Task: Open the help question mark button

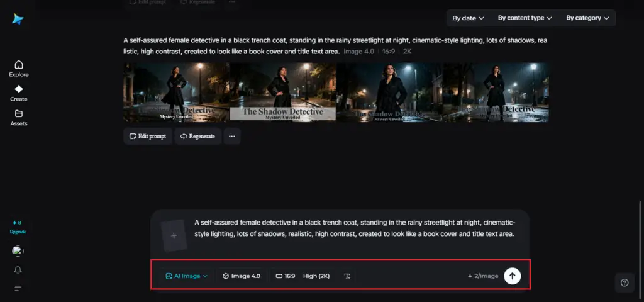Action: [x=625, y=282]
